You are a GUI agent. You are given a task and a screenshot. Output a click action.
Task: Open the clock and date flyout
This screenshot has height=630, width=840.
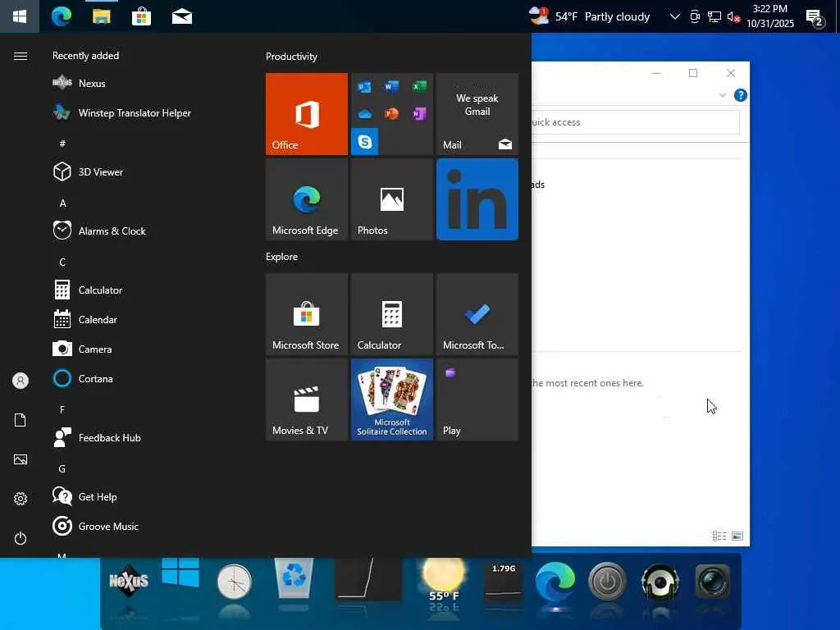769,16
